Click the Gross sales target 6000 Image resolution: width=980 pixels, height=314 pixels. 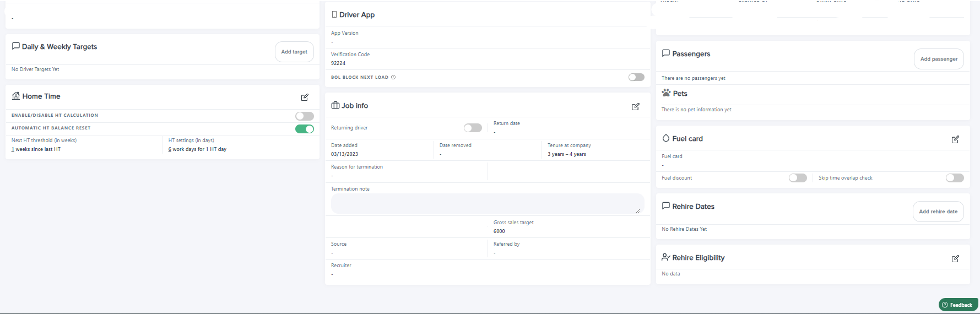point(499,231)
